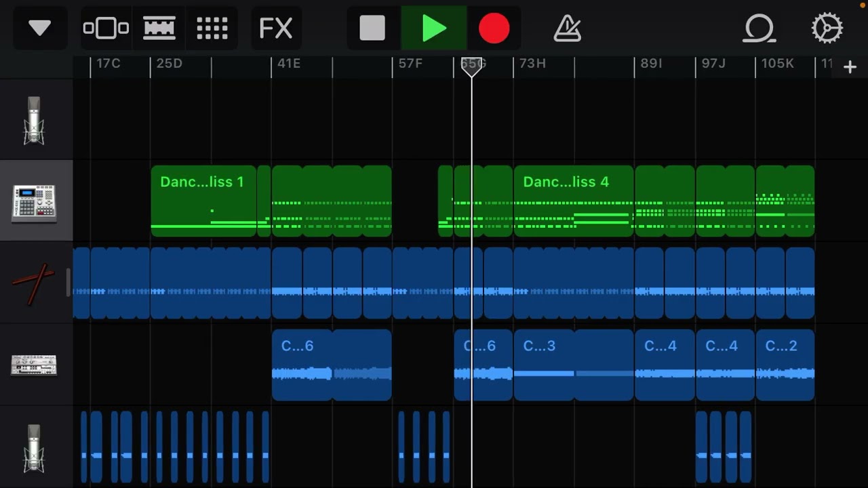Image resolution: width=868 pixels, height=488 pixels.
Task: Jump to ruler marker 17C
Action: tap(108, 64)
